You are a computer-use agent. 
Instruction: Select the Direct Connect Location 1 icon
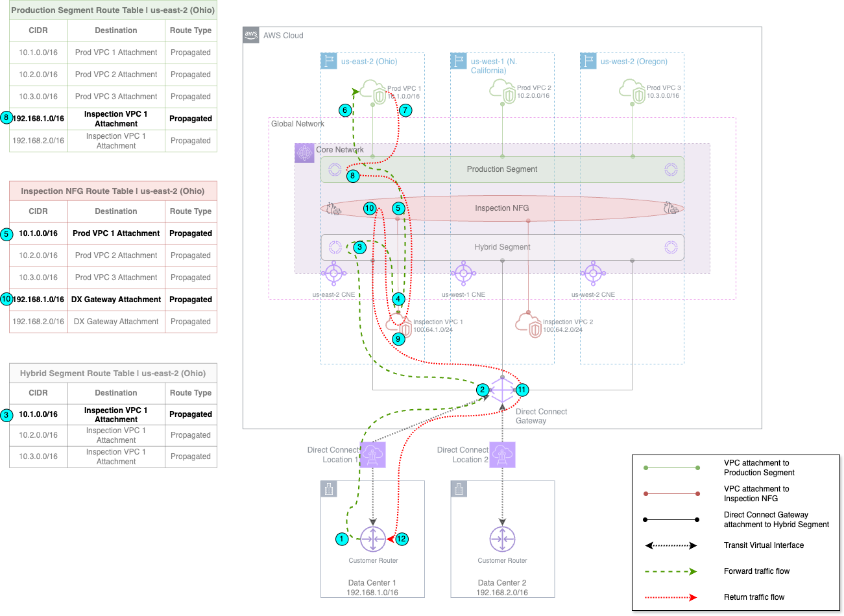pyautogui.click(x=373, y=455)
